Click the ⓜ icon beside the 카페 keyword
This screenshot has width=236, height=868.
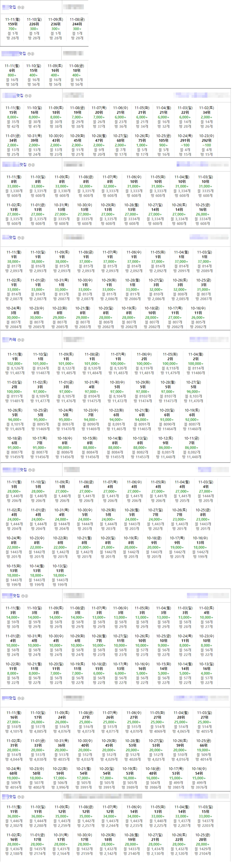(19, 340)
